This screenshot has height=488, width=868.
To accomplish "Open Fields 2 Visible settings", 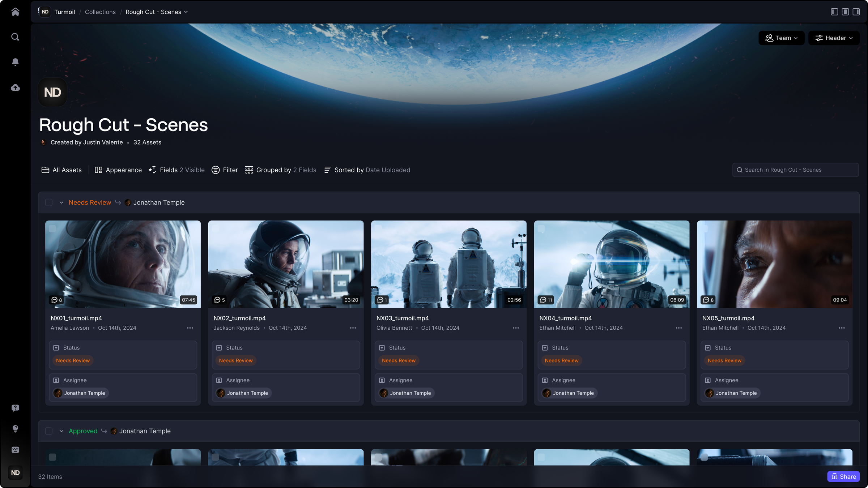I will pyautogui.click(x=176, y=170).
